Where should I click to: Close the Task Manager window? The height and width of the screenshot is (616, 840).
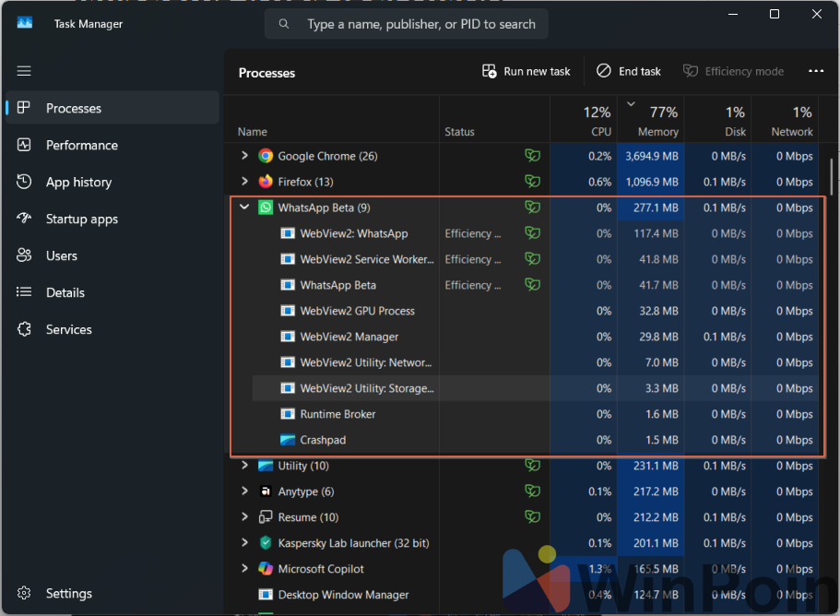[816, 14]
